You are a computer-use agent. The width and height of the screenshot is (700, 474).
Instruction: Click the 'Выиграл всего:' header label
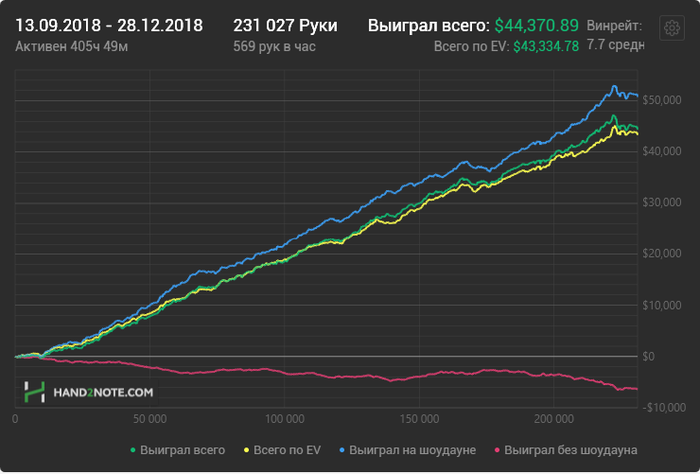tap(429, 26)
